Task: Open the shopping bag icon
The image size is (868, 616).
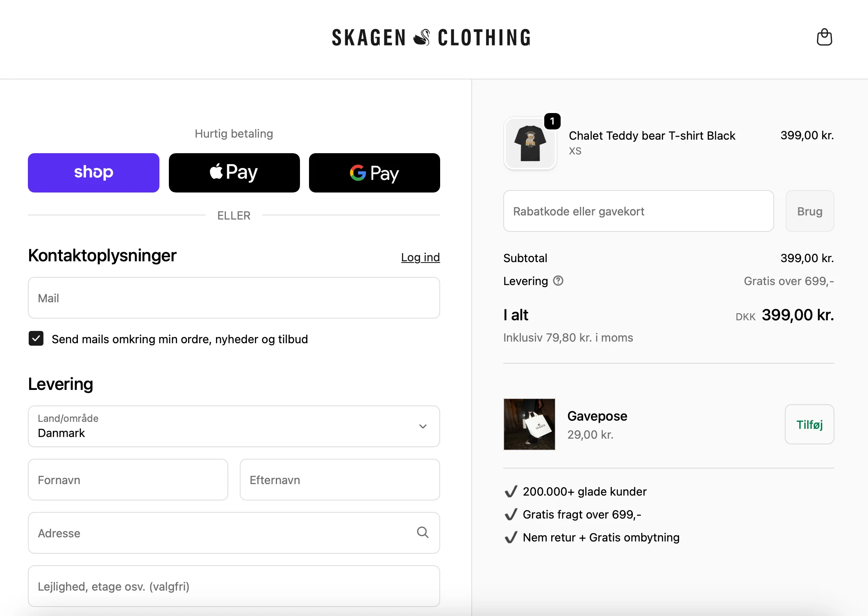Action: tap(824, 37)
